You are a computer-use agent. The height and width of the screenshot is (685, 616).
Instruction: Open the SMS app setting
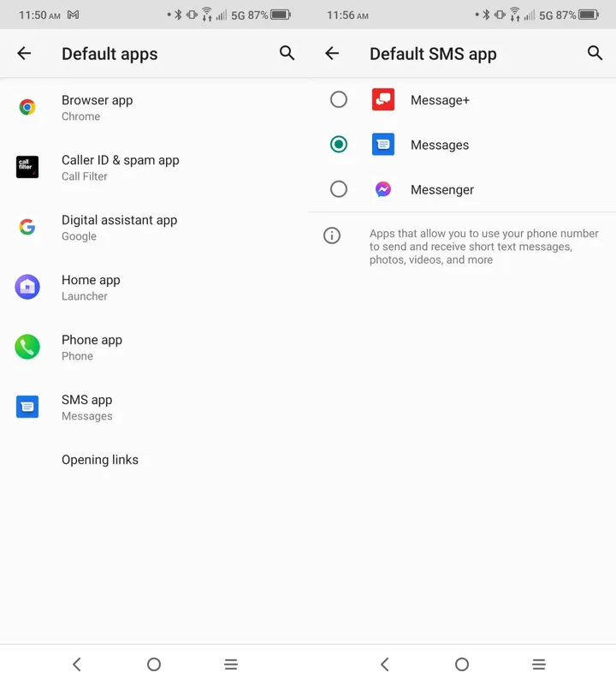click(87, 407)
